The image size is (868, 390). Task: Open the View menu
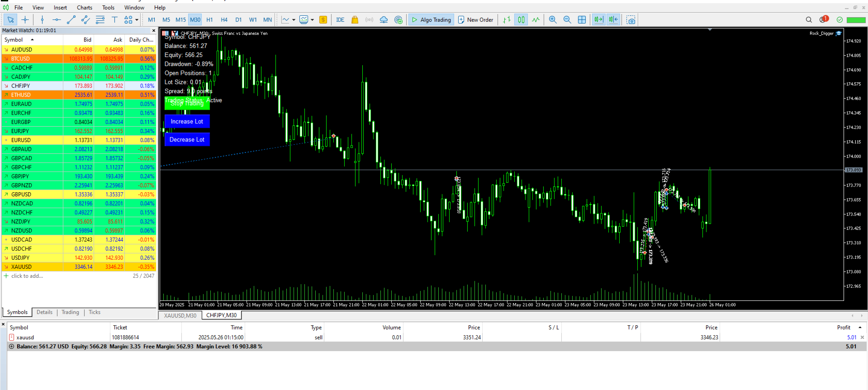click(x=38, y=8)
